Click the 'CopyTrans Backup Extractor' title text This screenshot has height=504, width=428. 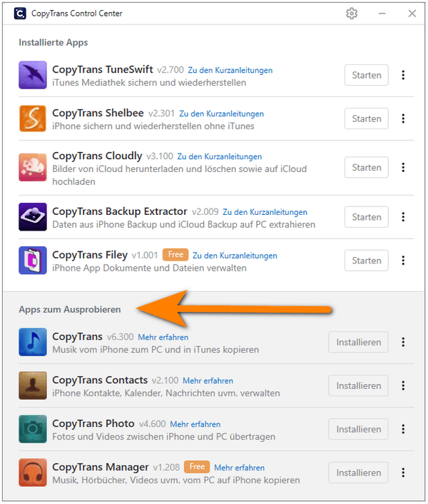pos(119,211)
